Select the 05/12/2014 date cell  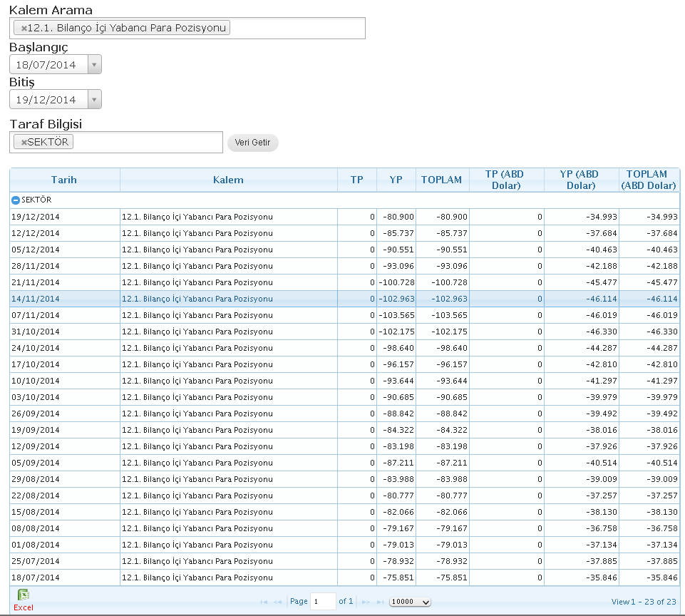[65, 250]
